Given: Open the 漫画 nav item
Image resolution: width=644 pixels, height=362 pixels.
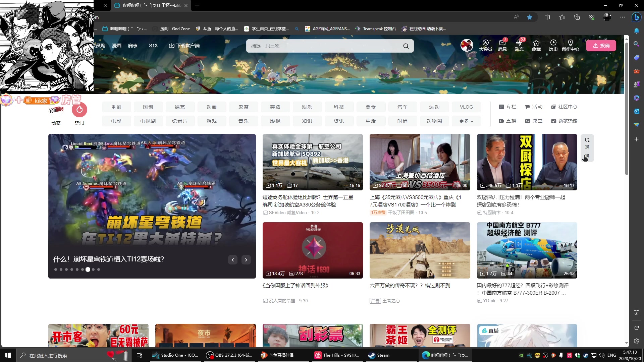Looking at the screenshot, I should click(117, 46).
